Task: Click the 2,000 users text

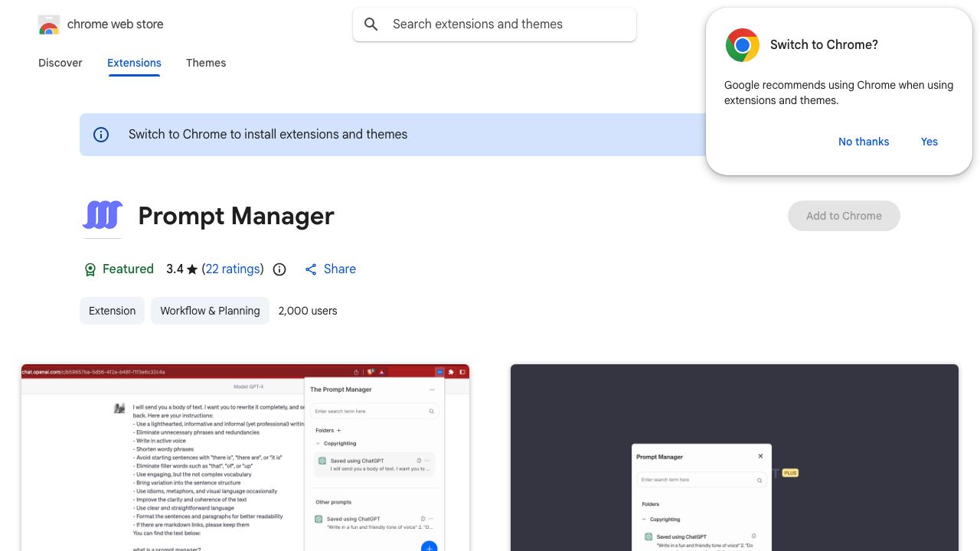Action: (308, 311)
